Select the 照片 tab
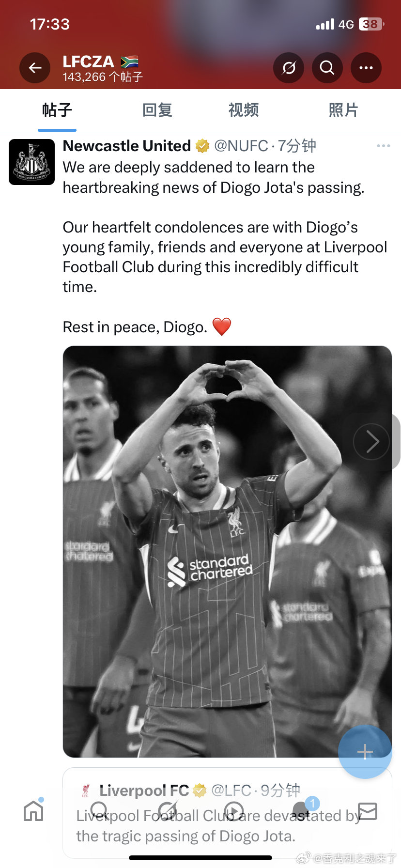This screenshot has width=401, height=868. pyautogui.click(x=343, y=110)
